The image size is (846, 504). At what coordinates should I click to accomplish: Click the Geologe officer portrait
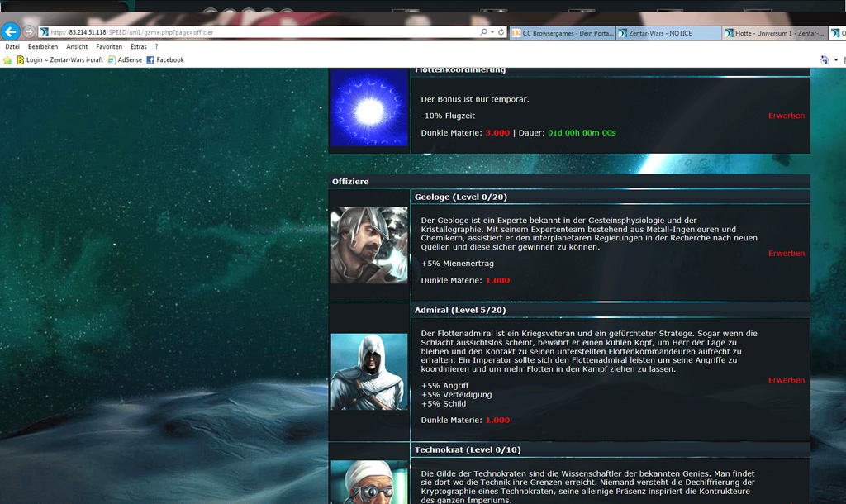point(369,245)
